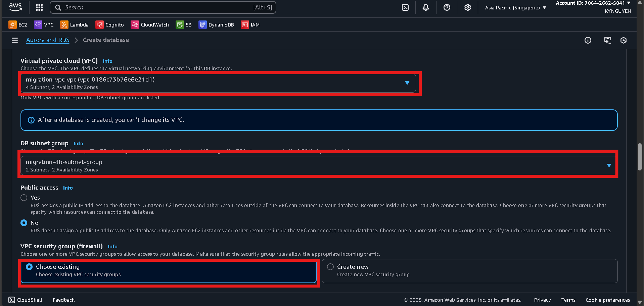Choose Create new VPC security group
Screen dimensions: 644x306
330,267
